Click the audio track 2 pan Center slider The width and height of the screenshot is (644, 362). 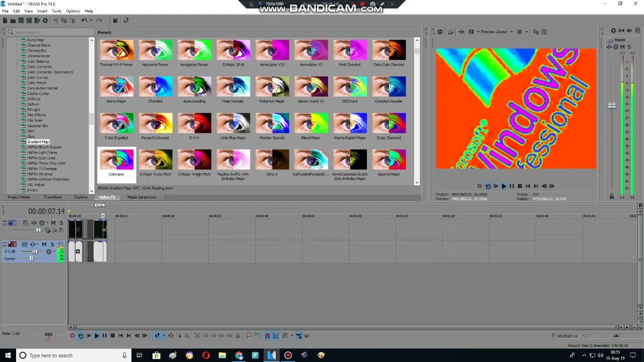(x=32, y=258)
